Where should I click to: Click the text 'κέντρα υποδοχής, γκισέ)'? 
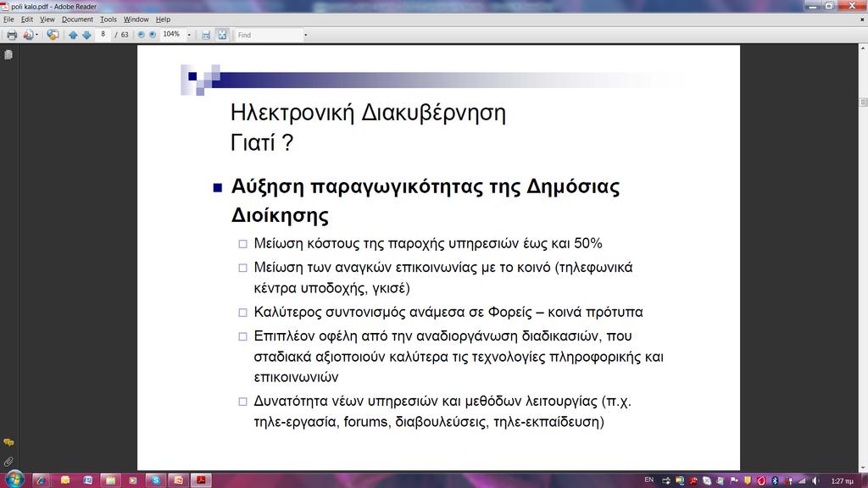point(331,288)
